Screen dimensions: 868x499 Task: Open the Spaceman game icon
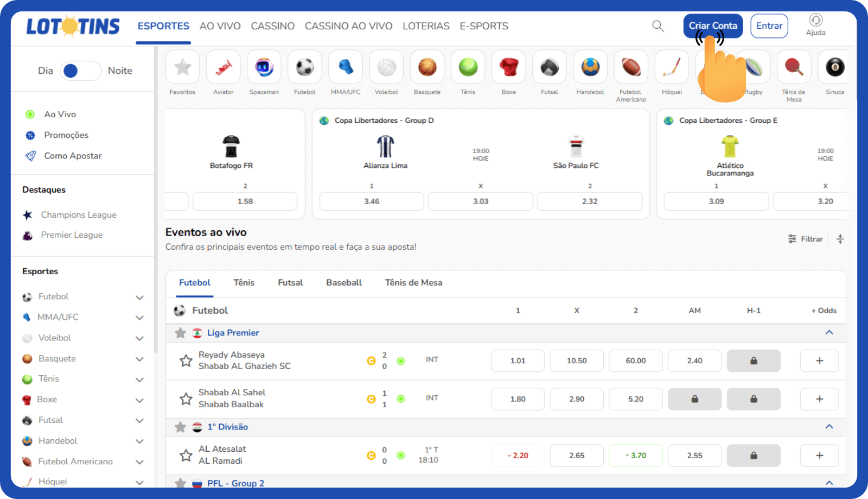click(x=264, y=67)
